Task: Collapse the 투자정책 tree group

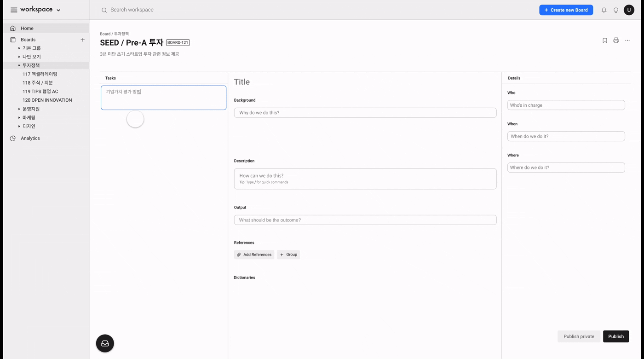Action: [x=19, y=65]
